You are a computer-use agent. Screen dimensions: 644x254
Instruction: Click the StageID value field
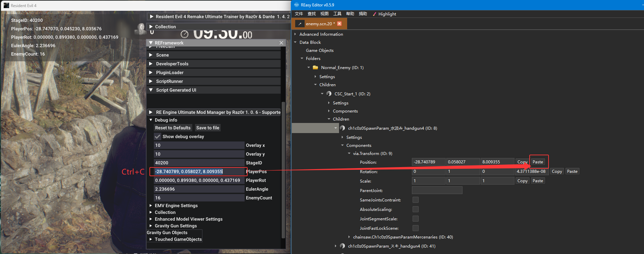click(199, 163)
